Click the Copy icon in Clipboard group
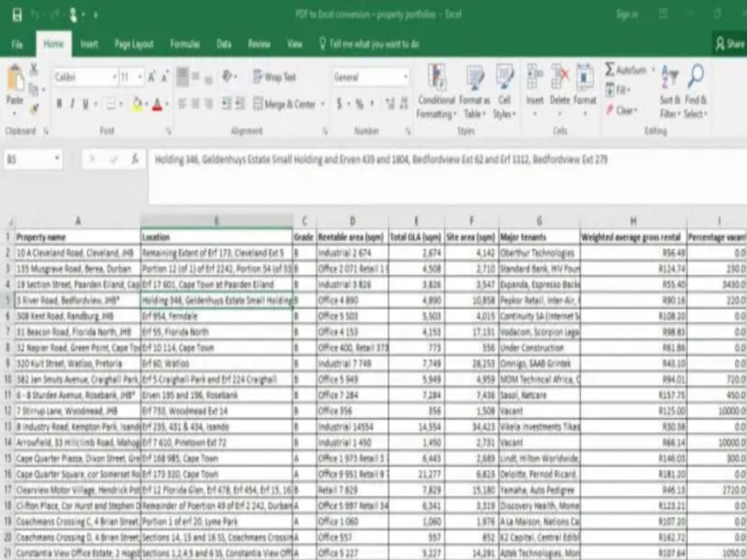Screen dimensions: 747x560 (x=34, y=89)
